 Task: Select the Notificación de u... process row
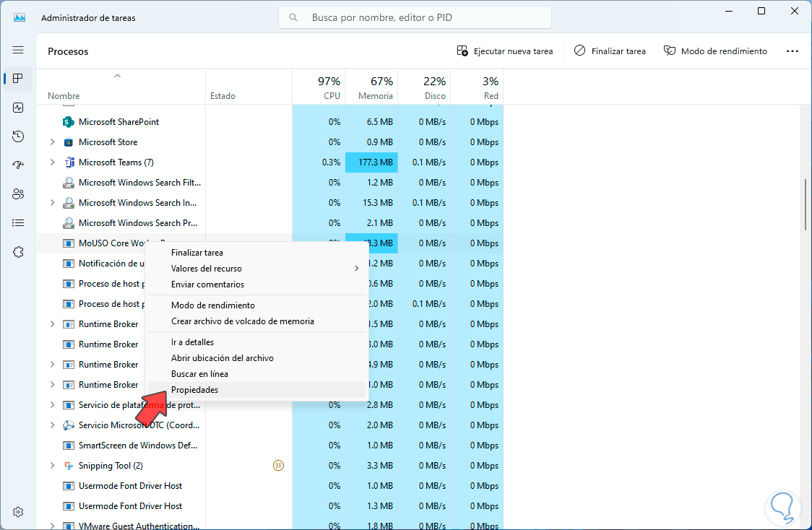point(269,264)
